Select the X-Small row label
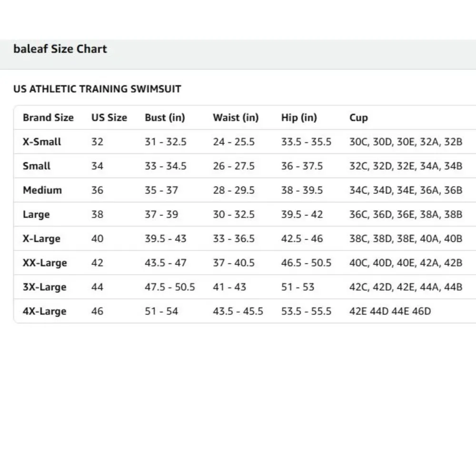Viewport: 476px width, 476px height. click(x=42, y=142)
